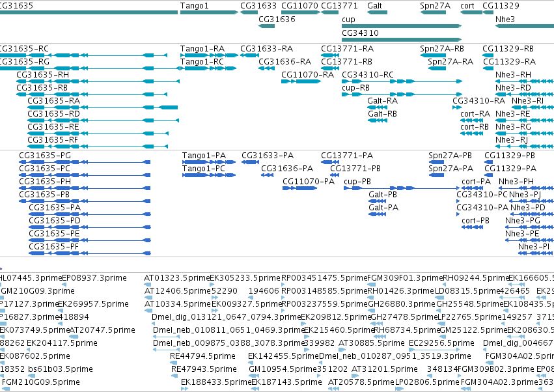Select the Galt-RA transcript label

(x=382, y=101)
